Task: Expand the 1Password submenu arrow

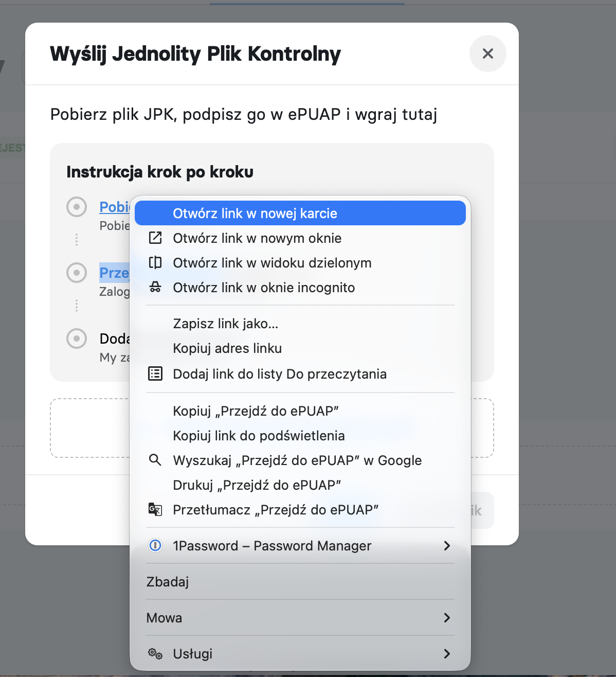Action: tap(447, 545)
